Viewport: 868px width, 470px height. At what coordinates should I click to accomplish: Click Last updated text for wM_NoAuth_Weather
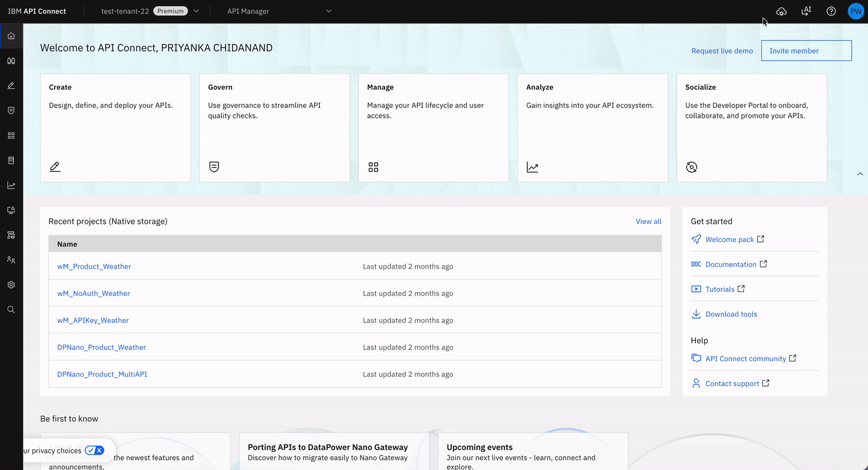pos(408,294)
